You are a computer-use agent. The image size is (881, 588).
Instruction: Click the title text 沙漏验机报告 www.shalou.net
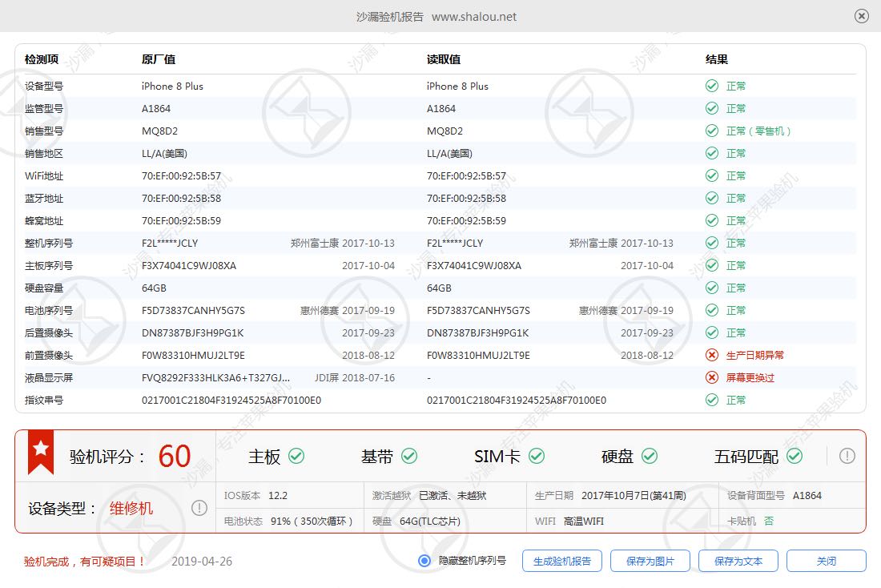click(436, 17)
